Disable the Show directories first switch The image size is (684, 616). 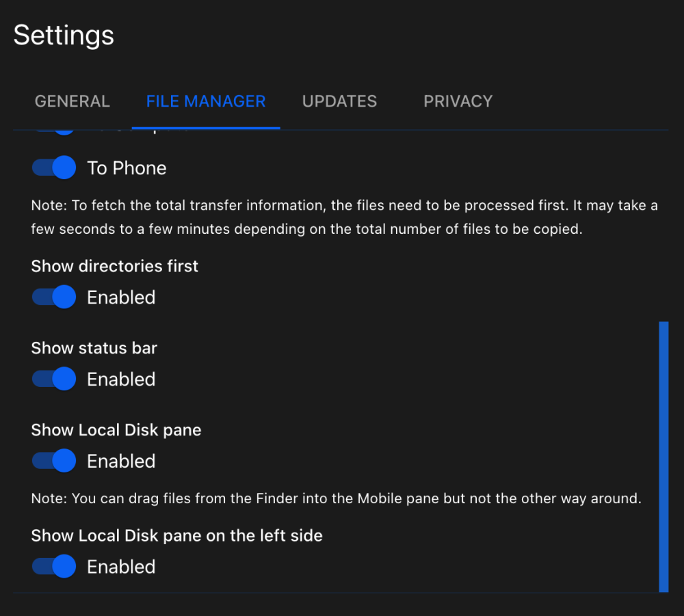pyautogui.click(x=54, y=297)
